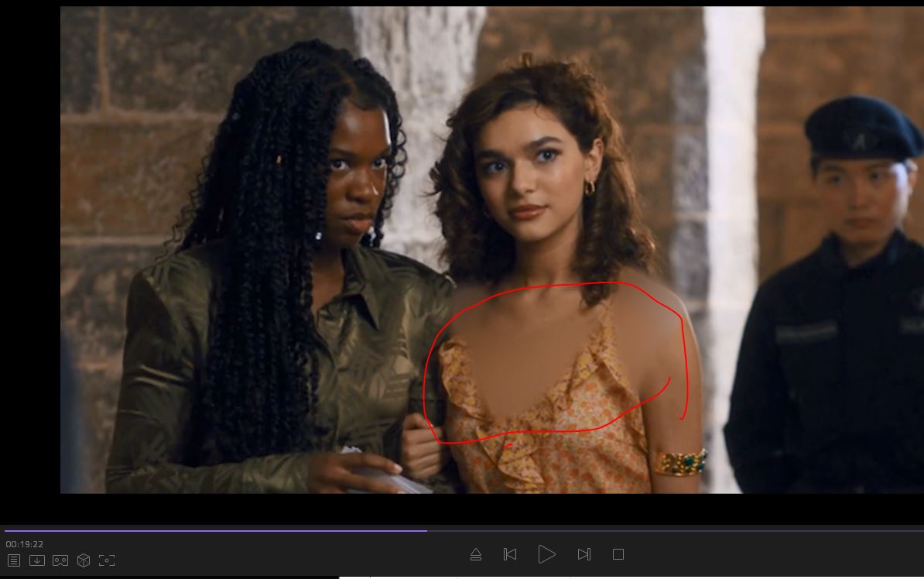
Task: Click the eject open-file button
Action: click(x=476, y=554)
